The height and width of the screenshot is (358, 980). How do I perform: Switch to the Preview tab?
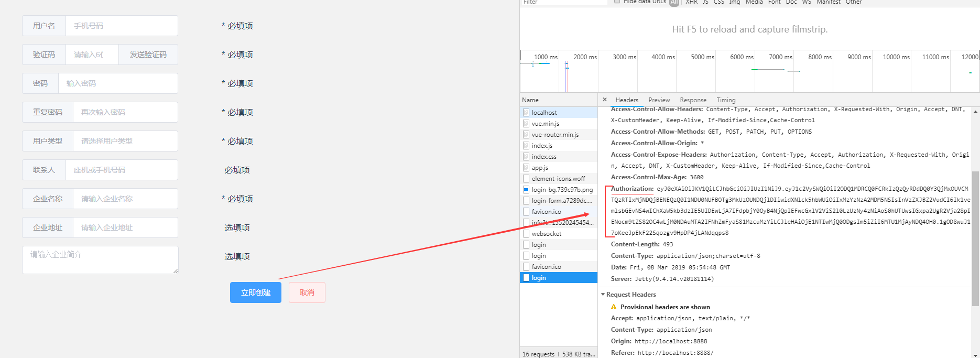(x=659, y=100)
